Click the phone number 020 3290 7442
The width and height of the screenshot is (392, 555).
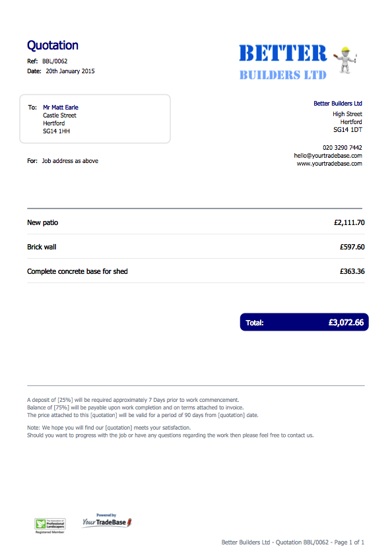click(343, 148)
